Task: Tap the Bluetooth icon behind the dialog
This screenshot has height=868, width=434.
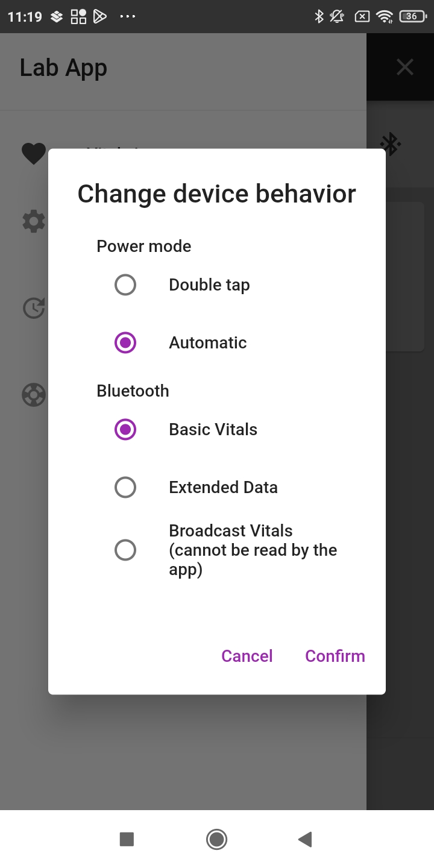Action: point(391,144)
